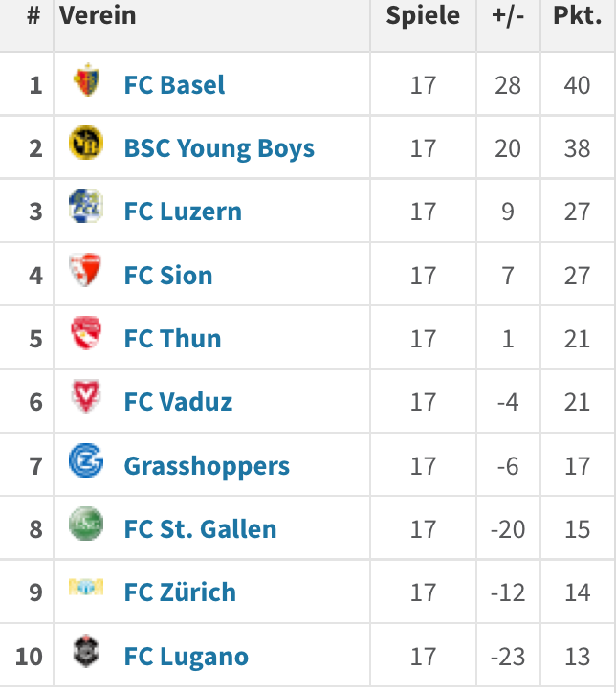This screenshot has width=616, height=693.
Task: Open the Grasshoppers team link
Action: tap(207, 466)
